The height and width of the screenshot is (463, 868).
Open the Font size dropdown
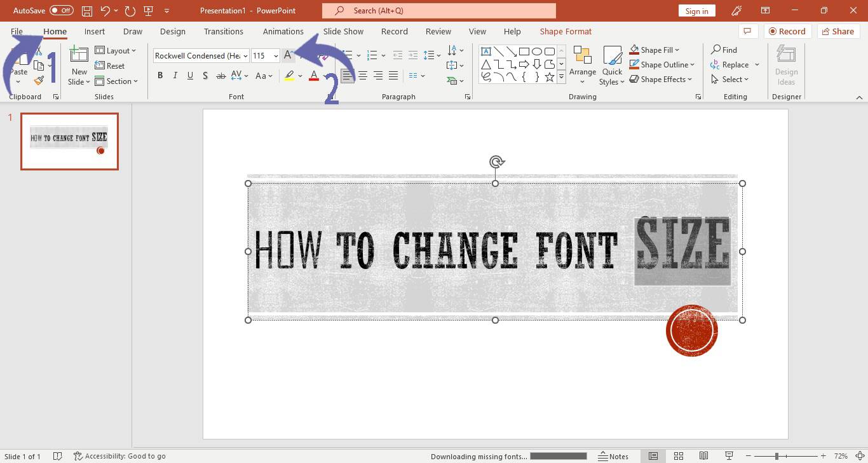click(276, 56)
